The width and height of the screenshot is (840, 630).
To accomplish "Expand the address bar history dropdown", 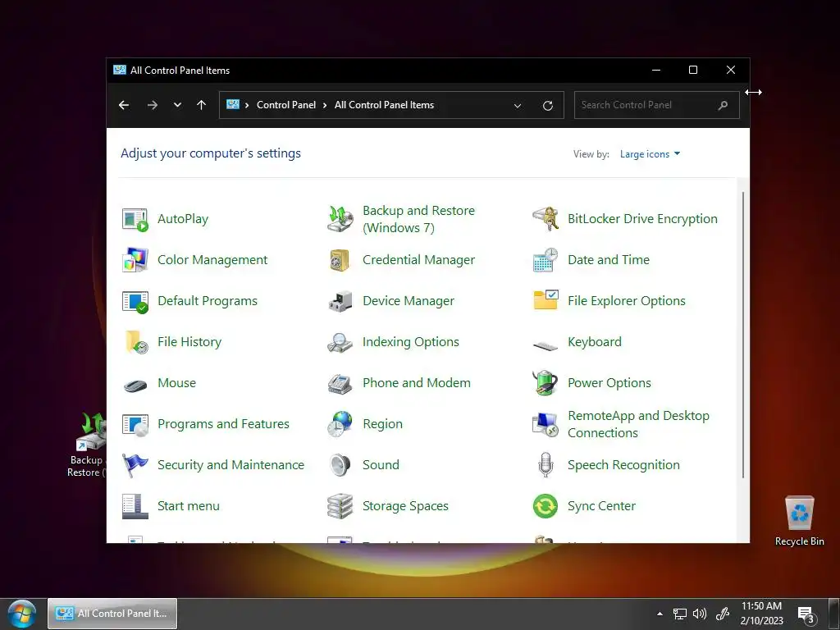I will pos(518,106).
